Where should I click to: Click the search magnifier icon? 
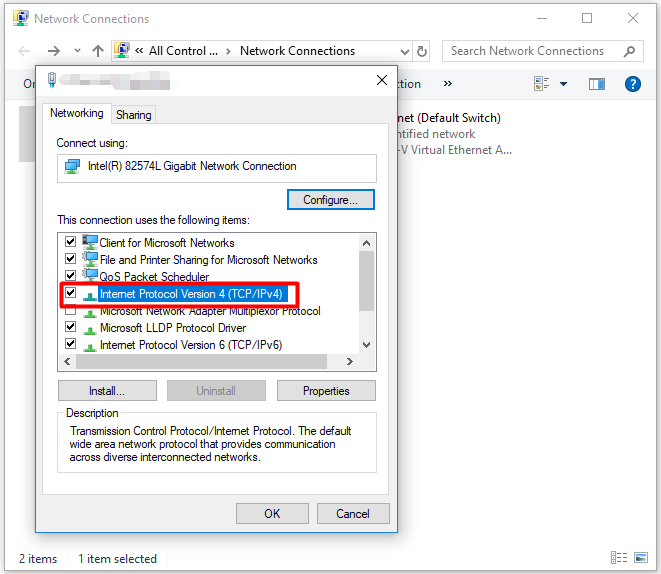point(629,51)
